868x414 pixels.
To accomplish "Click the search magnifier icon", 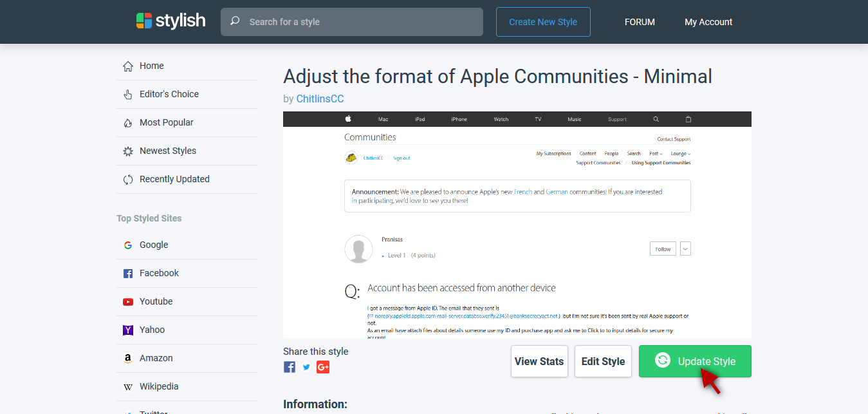I will 235,21.
